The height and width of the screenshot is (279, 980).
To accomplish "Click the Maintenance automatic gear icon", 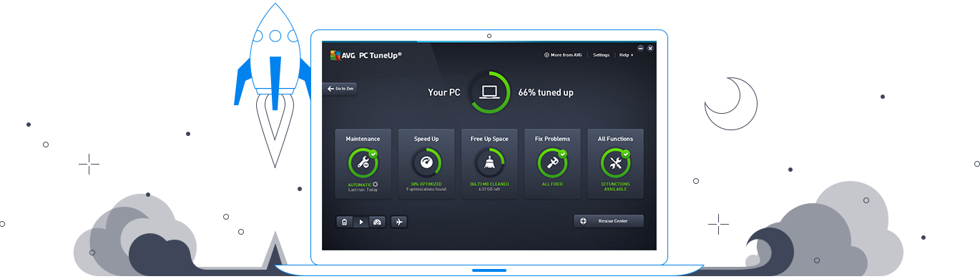I will pos(376,184).
